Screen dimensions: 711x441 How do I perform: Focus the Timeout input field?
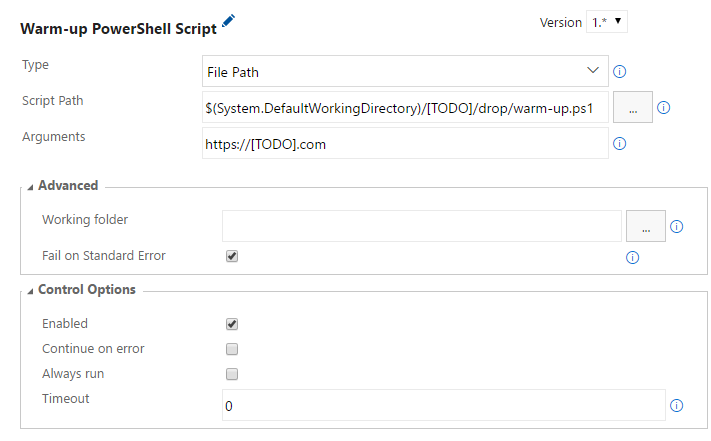pos(443,406)
